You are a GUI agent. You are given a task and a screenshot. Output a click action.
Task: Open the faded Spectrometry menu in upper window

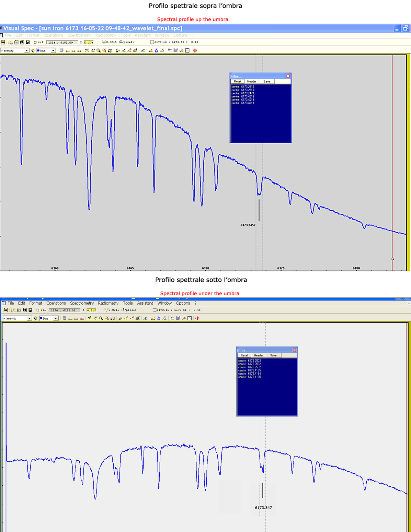(79, 35)
